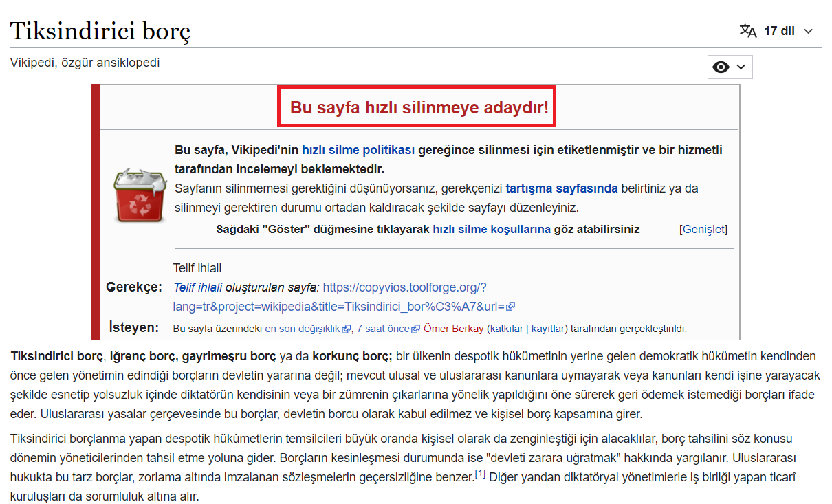Expand deletion criteria with [Genişlet]
Screen dimensions: 832x504
pos(703,229)
